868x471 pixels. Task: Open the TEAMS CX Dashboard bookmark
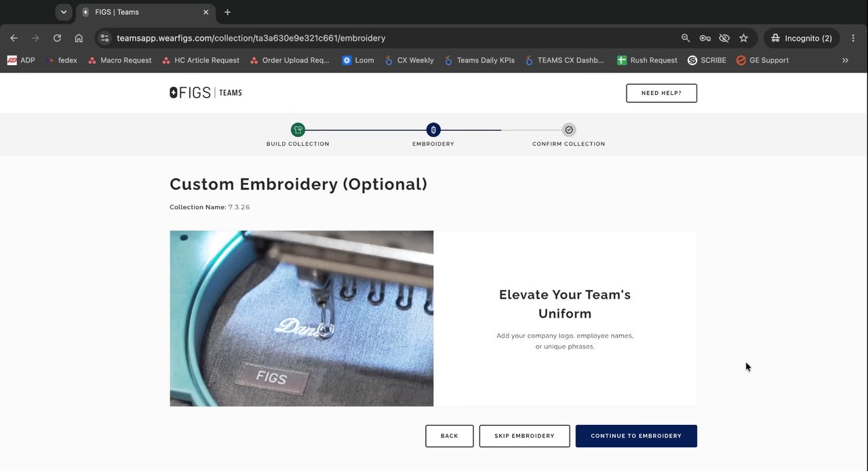coord(564,60)
